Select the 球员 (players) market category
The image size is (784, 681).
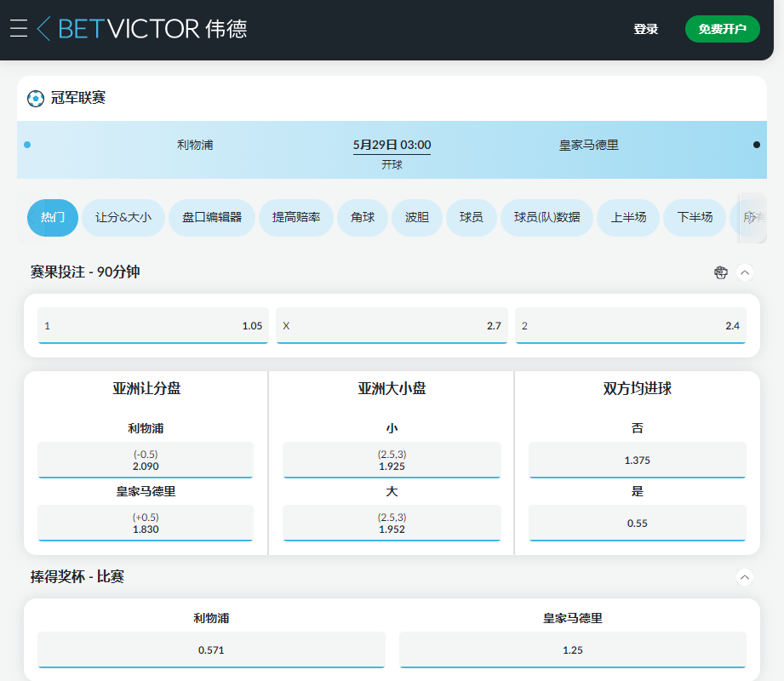(471, 217)
